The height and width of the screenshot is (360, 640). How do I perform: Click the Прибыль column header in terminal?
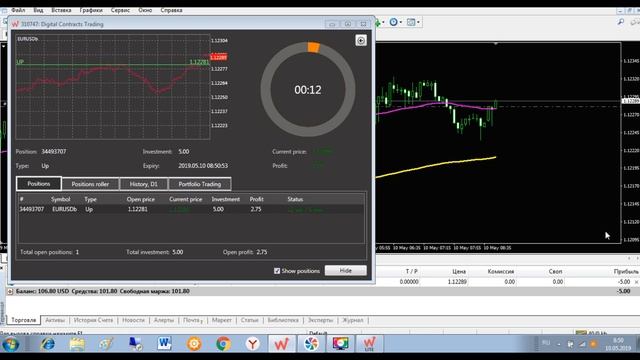click(626, 271)
